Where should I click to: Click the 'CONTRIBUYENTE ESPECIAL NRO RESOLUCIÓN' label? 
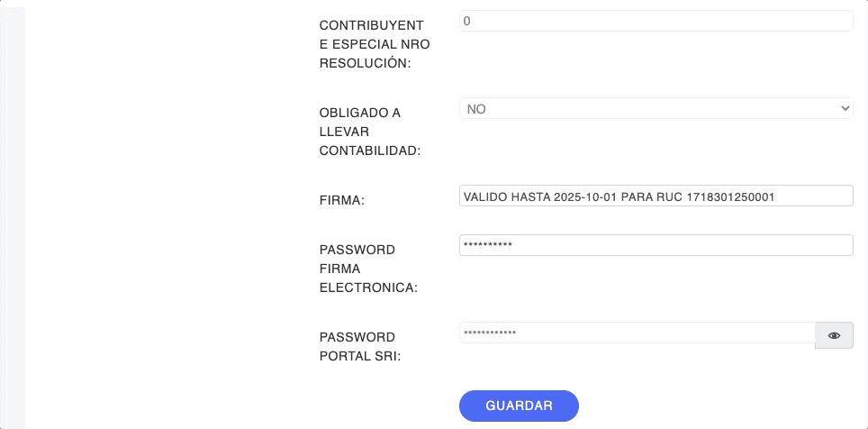coord(374,44)
